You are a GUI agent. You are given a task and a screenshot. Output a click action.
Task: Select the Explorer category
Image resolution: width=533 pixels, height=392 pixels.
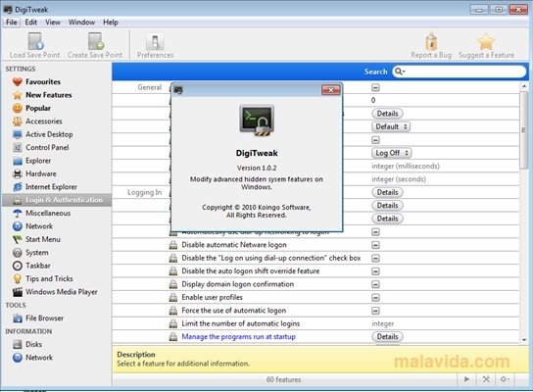(x=38, y=161)
